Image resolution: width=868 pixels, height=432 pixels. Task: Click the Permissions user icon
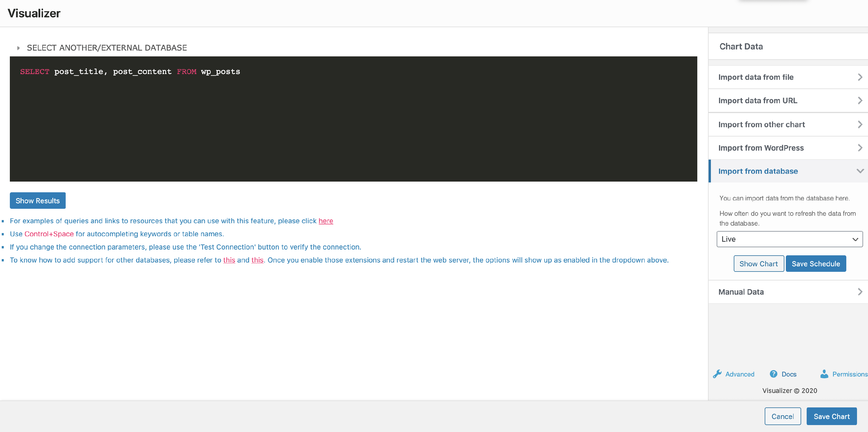[824, 374]
